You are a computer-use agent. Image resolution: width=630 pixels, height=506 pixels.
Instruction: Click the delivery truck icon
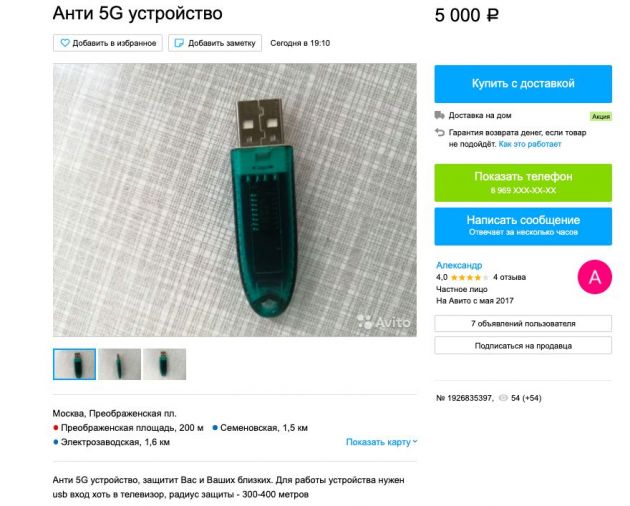tap(439, 115)
